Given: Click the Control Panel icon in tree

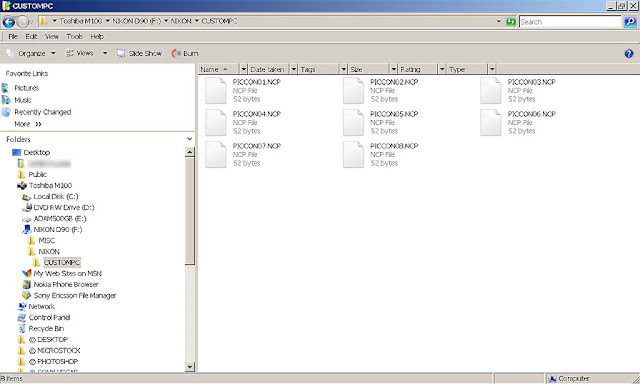Looking at the screenshot, I should (22, 317).
